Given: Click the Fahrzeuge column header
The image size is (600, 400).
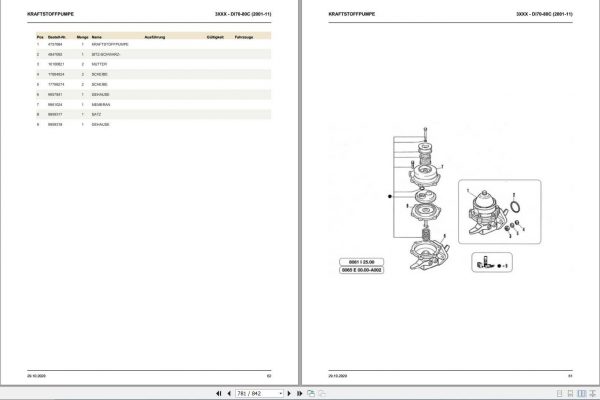Looking at the screenshot, I should point(244,37).
